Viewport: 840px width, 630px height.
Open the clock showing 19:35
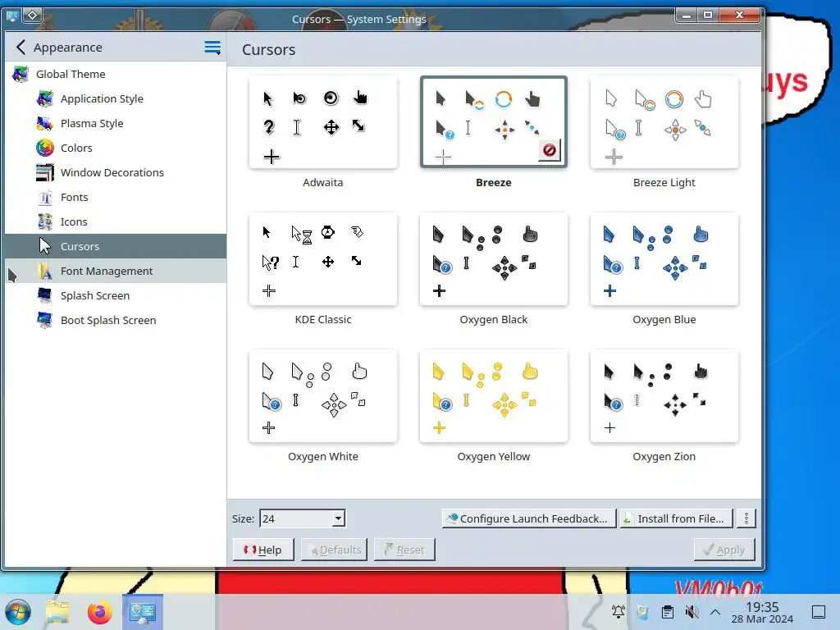click(x=762, y=612)
